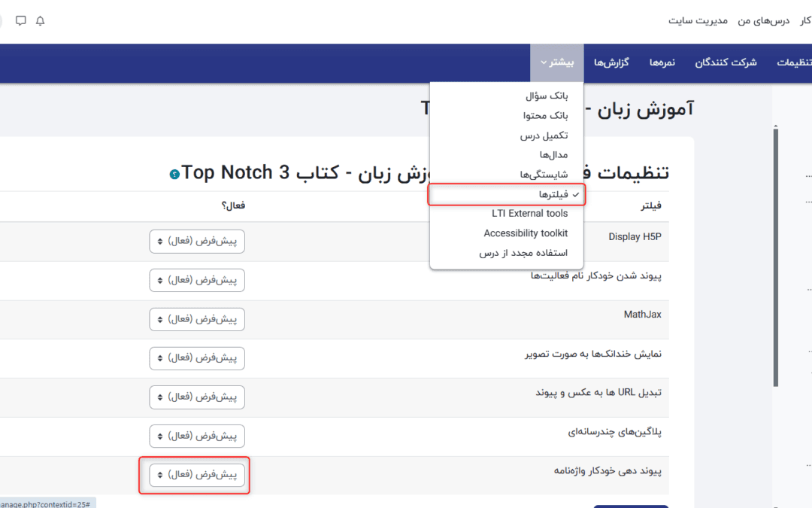Click the notifications bell icon
The image size is (812, 508).
click(41, 21)
